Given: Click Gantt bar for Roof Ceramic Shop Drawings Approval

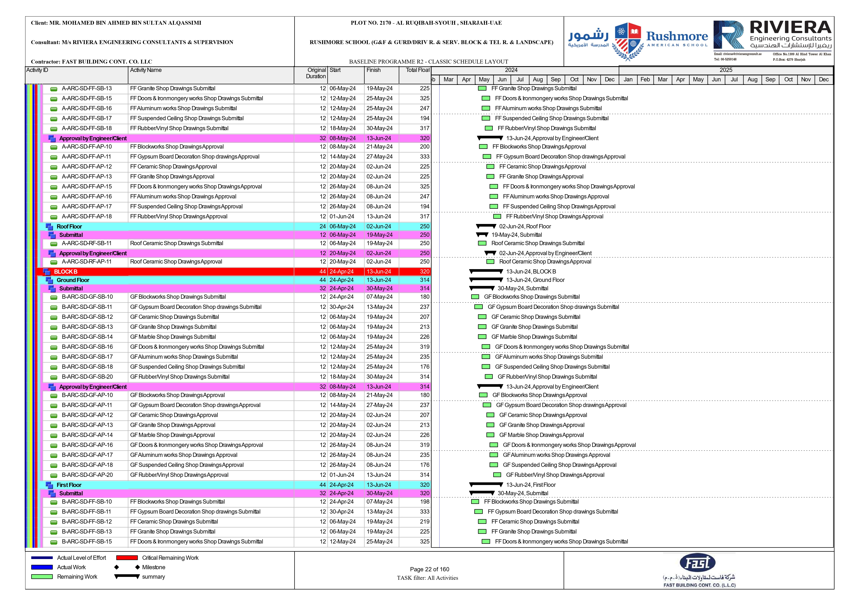Looking at the screenshot, I should click(490, 262).
